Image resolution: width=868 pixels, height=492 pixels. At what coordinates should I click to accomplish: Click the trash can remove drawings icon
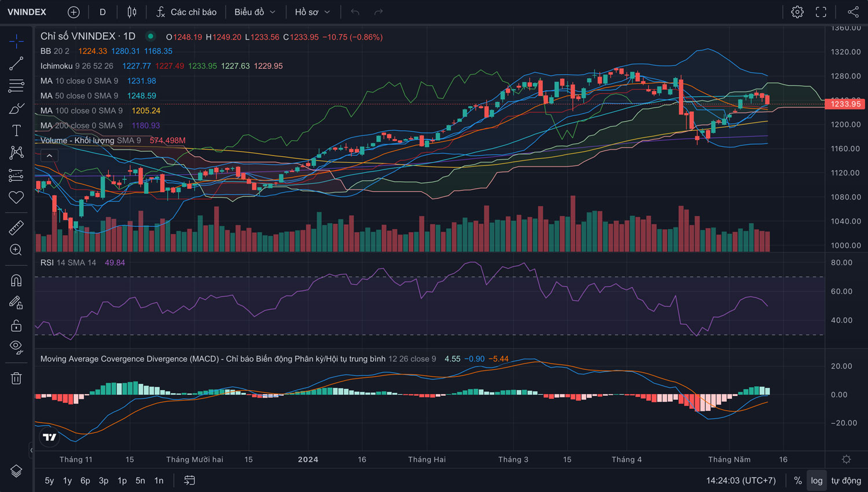(x=16, y=379)
